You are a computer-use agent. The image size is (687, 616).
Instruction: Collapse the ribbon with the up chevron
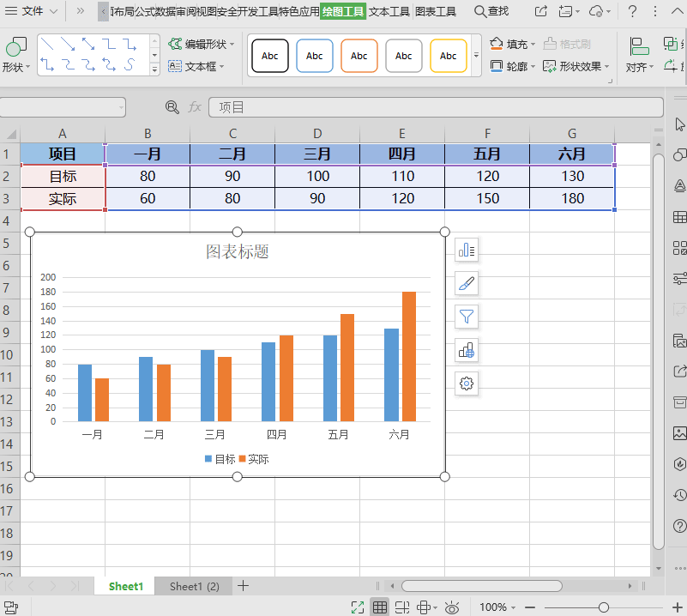(678, 11)
